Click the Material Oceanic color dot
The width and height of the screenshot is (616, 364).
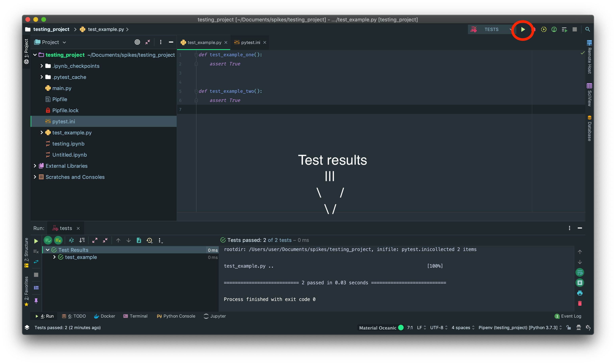[401, 328]
